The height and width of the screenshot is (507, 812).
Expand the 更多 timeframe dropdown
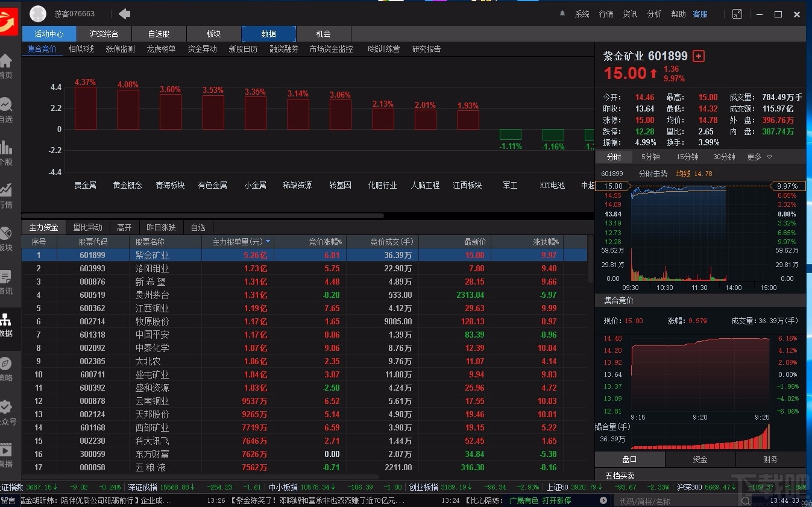coord(758,156)
